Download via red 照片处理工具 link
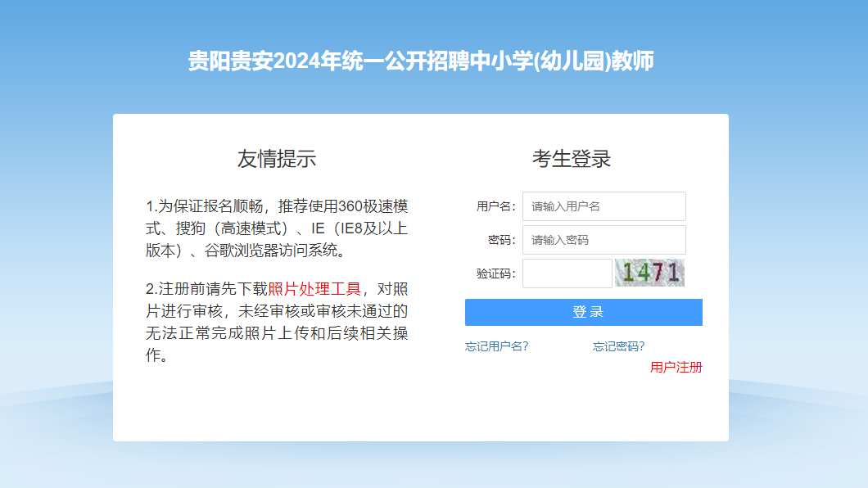868x488 pixels. [314, 289]
